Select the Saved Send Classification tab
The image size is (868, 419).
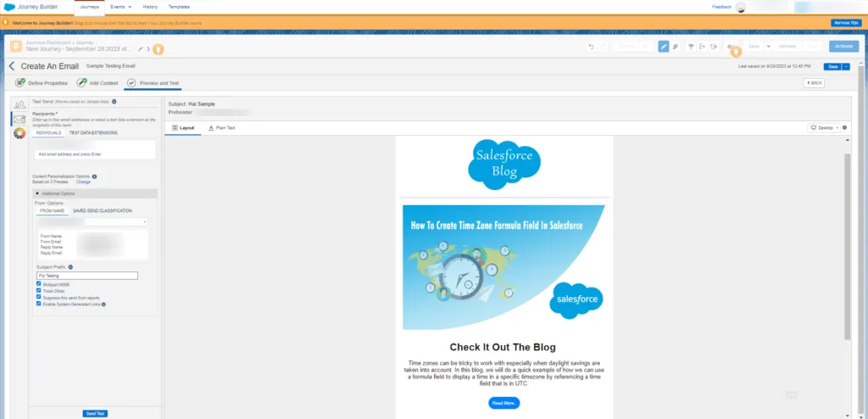(x=103, y=210)
